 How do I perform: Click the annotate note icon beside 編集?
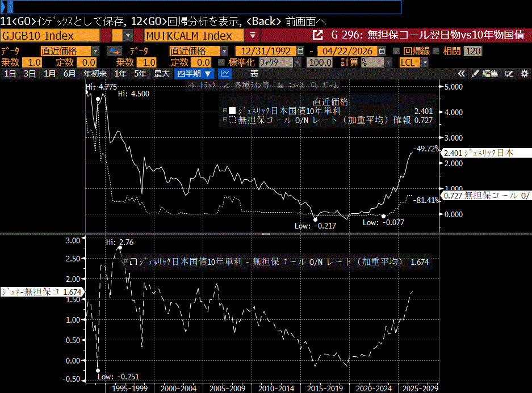(x=509, y=74)
